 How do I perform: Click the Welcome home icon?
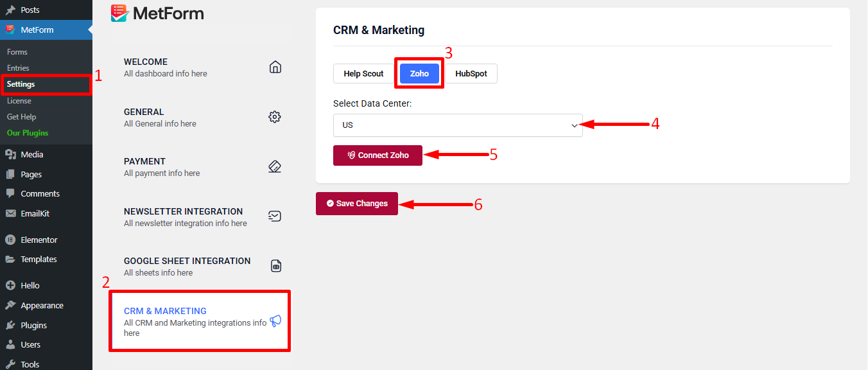click(275, 67)
